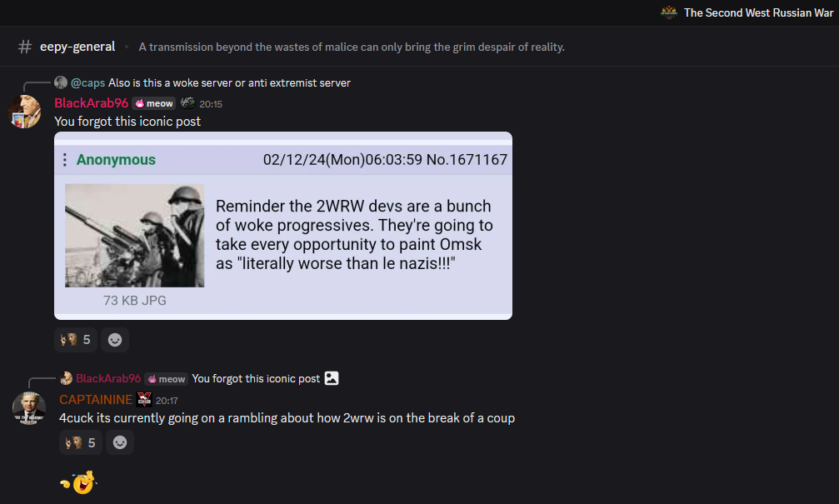Open the eepy-general channel title
The width and height of the screenshot is (839, 504).
77,47
